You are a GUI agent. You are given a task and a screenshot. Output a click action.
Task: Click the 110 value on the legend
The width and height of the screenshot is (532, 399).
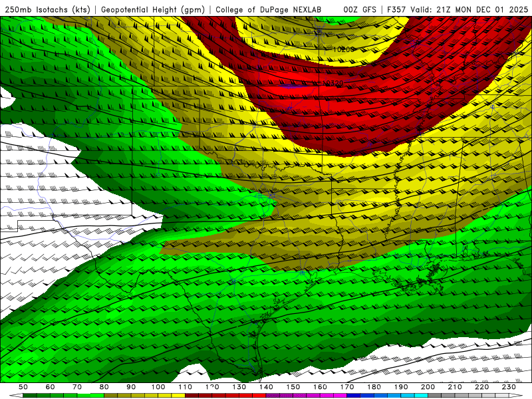point(185,387)
